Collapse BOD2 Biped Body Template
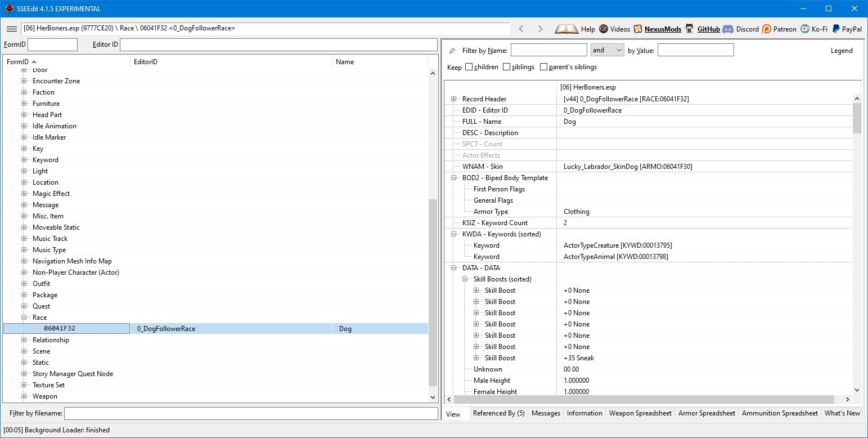Screen dimensions: 868x438 [454, 178]
